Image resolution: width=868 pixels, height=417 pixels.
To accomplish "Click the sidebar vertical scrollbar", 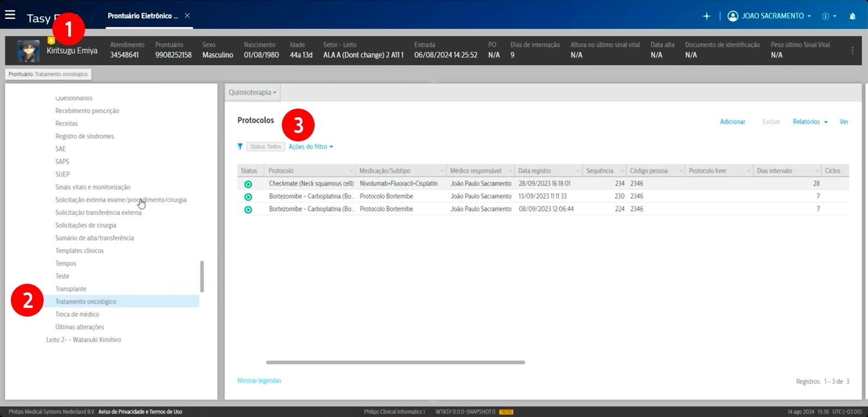I will coord(202,276).
